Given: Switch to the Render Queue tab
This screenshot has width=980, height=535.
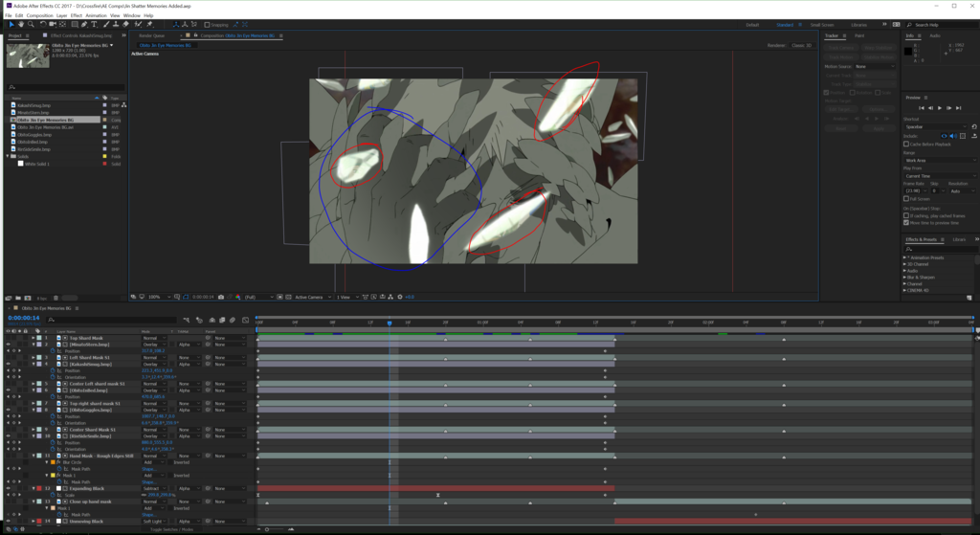Looking at the screenshot, I should click(x=152, y=35).
